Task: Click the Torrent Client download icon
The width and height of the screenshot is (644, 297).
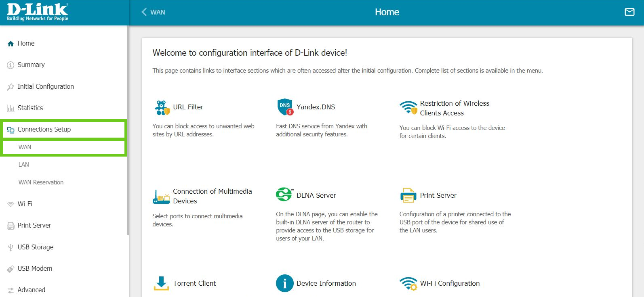Action: (161, 283)
